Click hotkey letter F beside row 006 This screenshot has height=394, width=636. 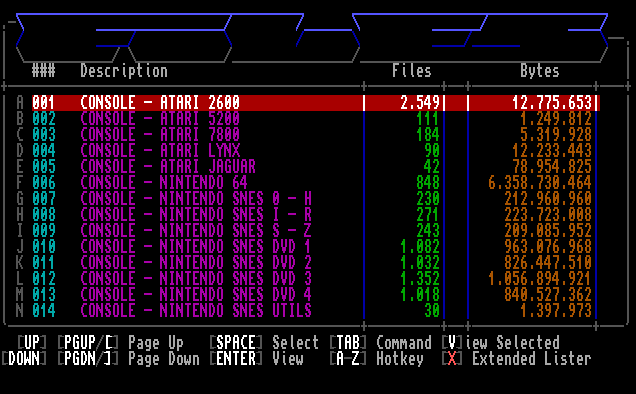click(20, 183)
